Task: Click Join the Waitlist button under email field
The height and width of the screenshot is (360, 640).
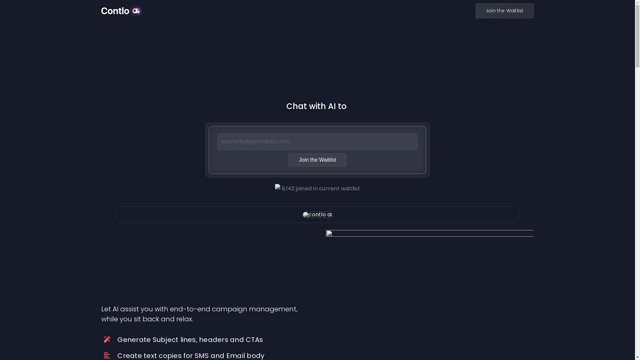Action: point(317,160)
